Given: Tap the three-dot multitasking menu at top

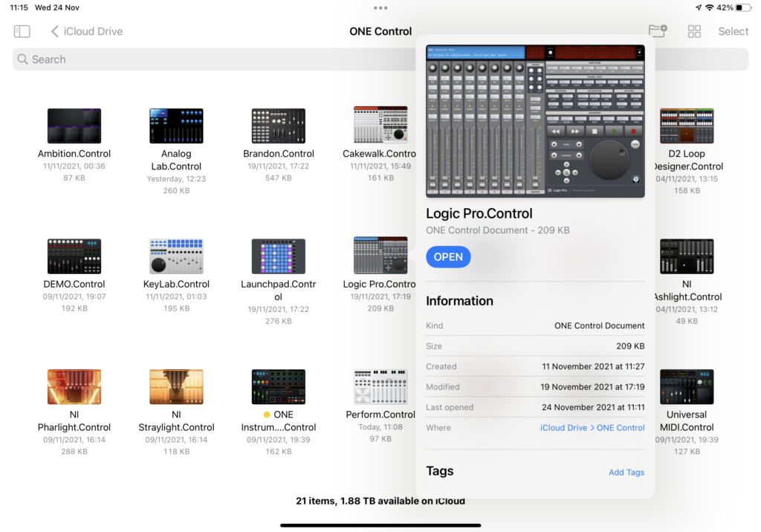Looking at the screenshot, I should (x=380, y=7).
